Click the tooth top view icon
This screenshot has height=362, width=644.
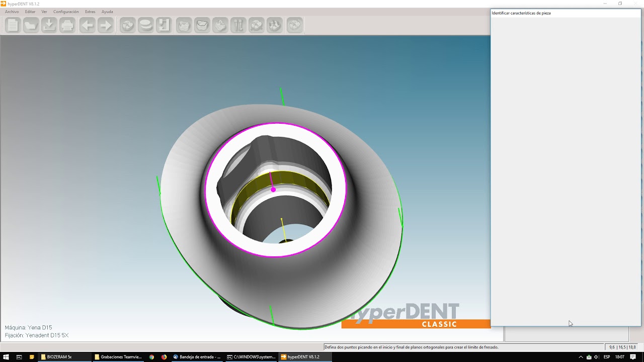pyautogui.click(x=184, y=25)
